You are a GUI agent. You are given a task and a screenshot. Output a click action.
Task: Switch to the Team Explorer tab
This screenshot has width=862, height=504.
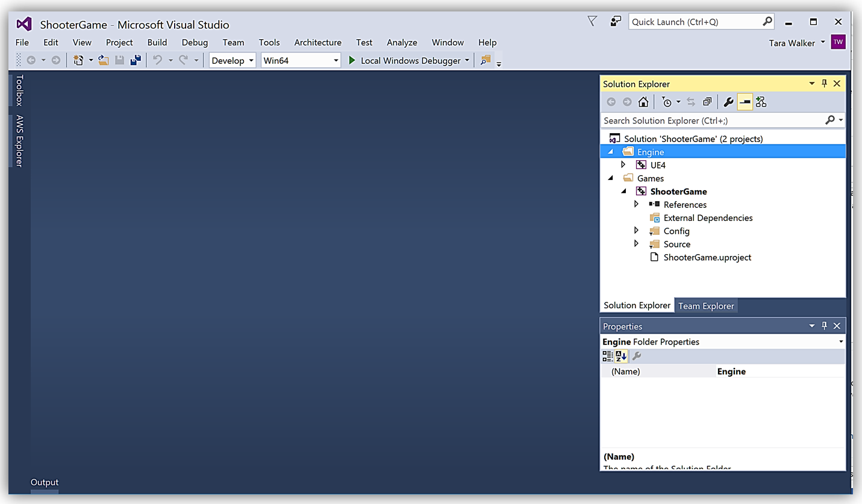(x=706, y=306)
